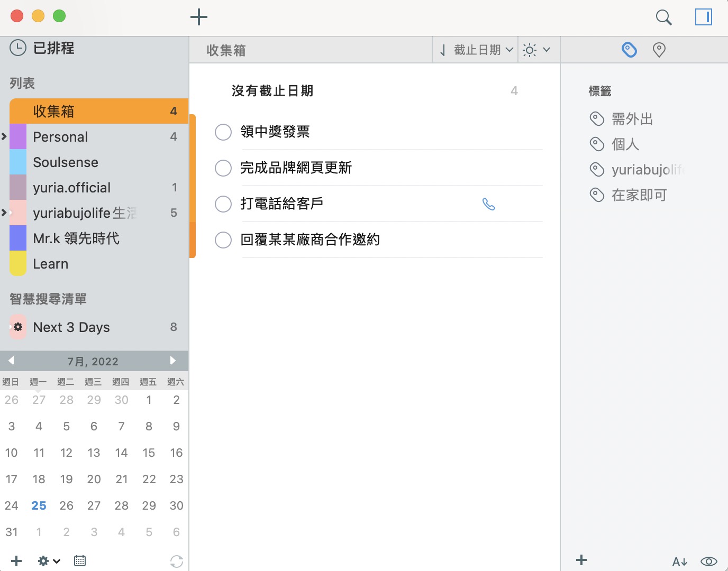This screenshot has width=728, height=571.
Task: Open search with the magnifier icon
Action: 663,17
